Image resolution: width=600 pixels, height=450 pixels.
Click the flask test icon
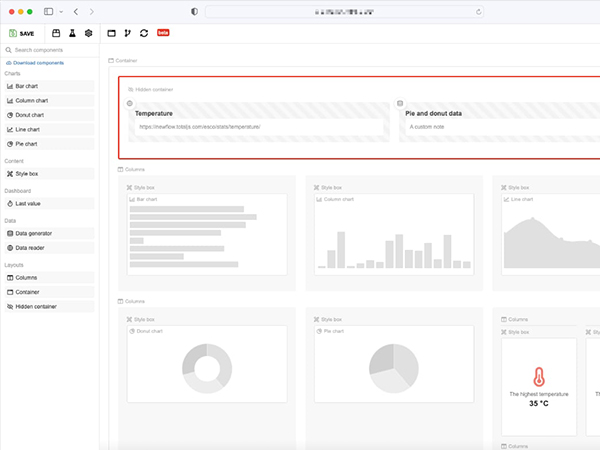(72, 33)
